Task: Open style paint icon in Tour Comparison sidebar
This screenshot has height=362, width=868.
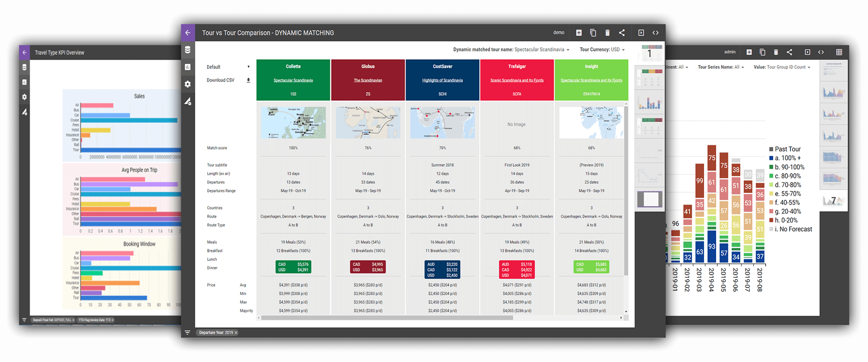Action: click(188, 101)
